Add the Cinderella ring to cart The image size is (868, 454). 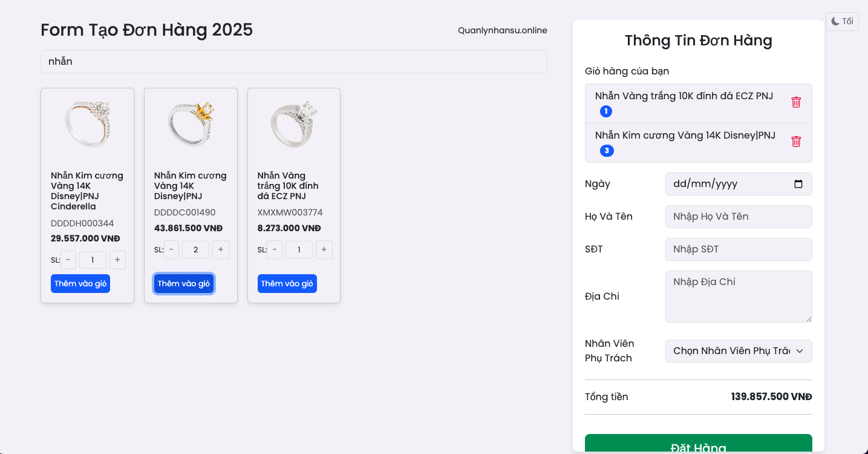(80, 284)
